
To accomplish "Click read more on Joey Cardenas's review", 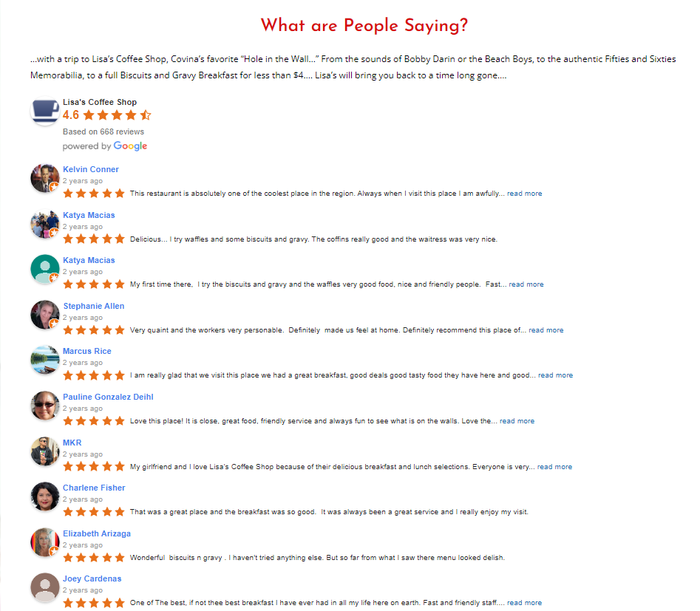I will pyautogui.click(x=524, y=603).
